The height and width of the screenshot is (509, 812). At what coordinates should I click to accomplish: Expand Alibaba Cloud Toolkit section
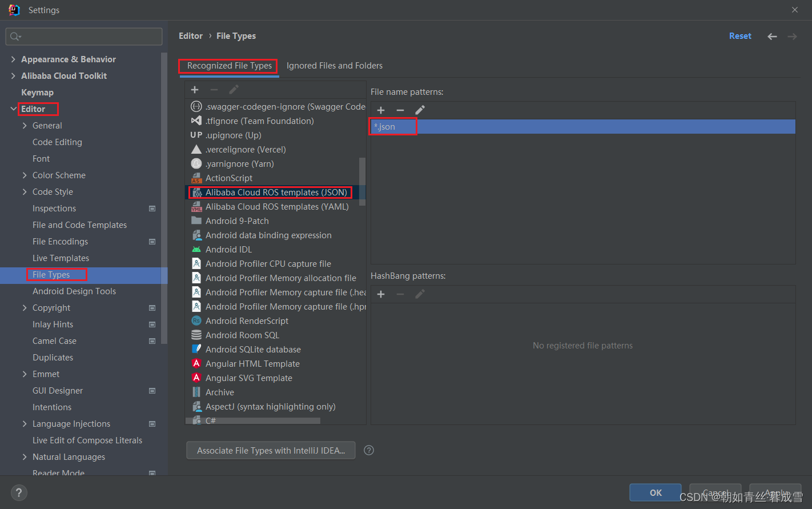point(13,76)
